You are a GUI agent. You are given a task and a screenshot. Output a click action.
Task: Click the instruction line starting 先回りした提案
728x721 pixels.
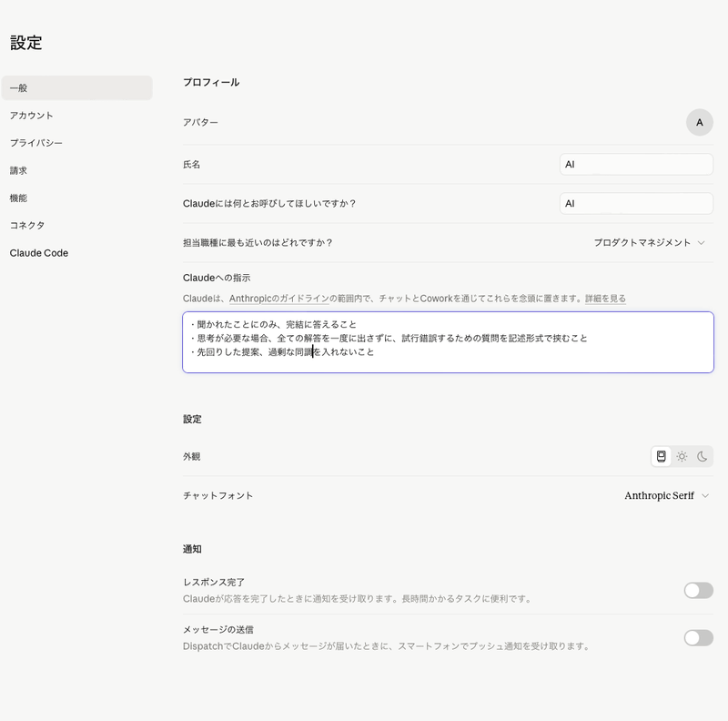pyautogui.click(x=281, y=351)
